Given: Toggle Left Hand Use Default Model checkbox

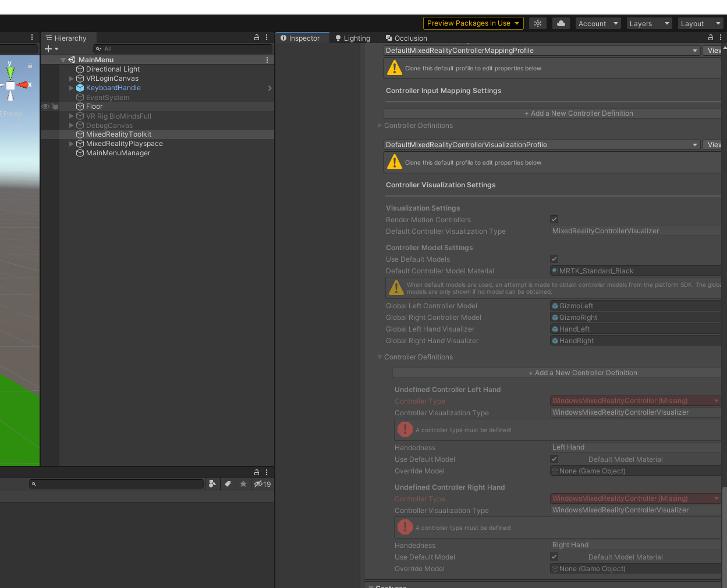Looking at the screenshot, I should [x=554, y=459].
